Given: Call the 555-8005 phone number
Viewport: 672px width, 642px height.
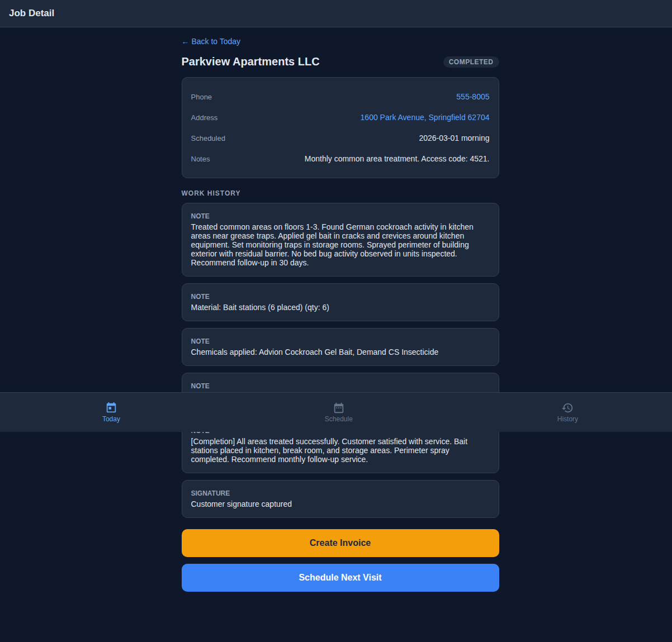Looking at the screenshot, I should [472, 97].
